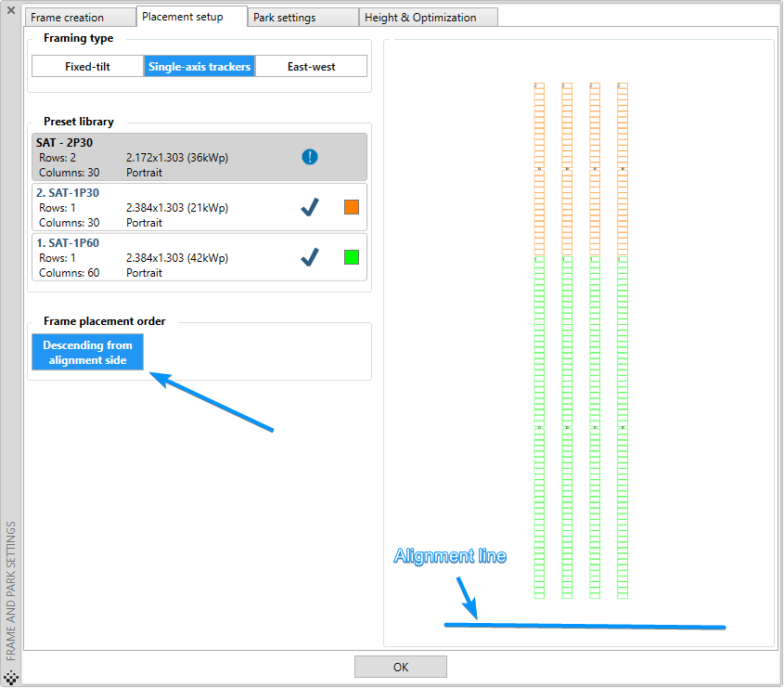This screenshot has width=784, height=688.
Task: Select Single-axis trackers framing type
Action: click(x=199, y=67)
